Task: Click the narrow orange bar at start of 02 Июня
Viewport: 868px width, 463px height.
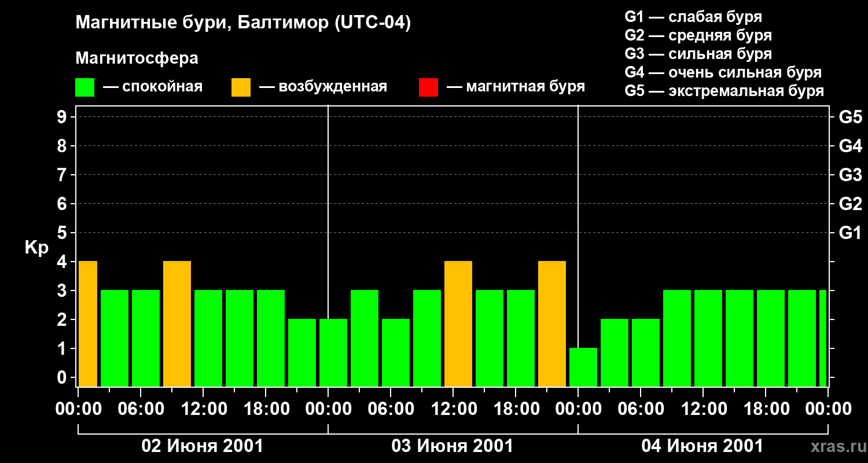Action: point(88,324)
